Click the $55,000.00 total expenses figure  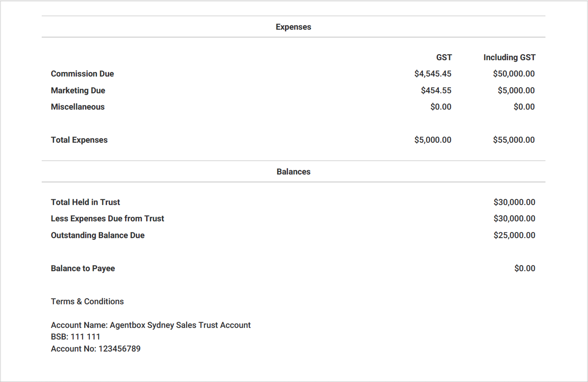coord(514,140)
